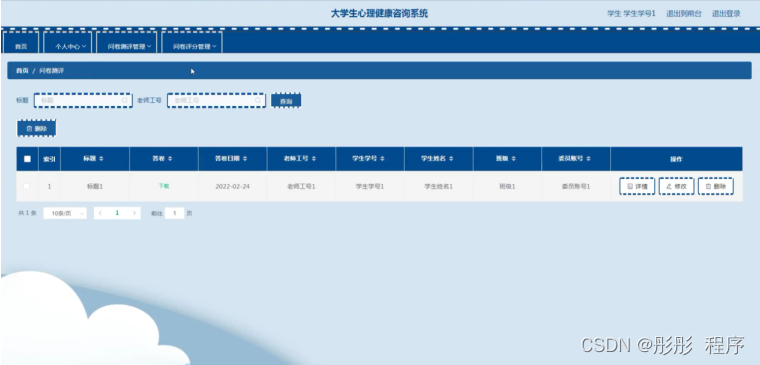Click the 班级1 table cell
Image resolution: width=760 pixels, height=365 pixels.
tap(507, 186)
